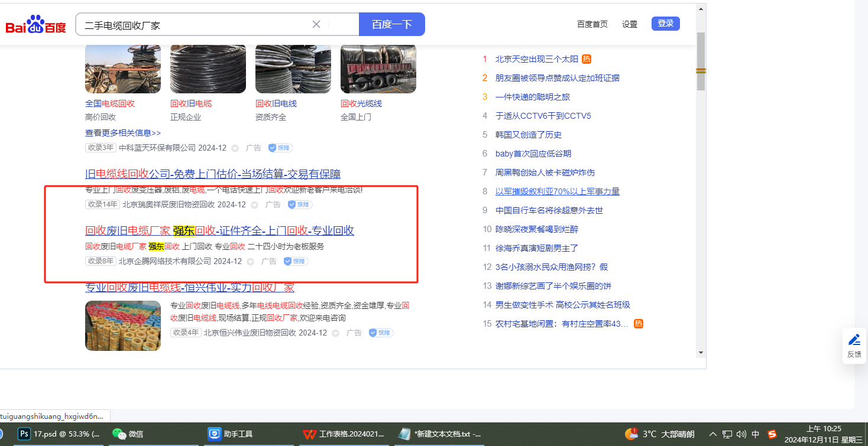The height and width of the screenshot is (446, 868).
Task: Open 查看更多相关信息>> link
Action: 123,133
